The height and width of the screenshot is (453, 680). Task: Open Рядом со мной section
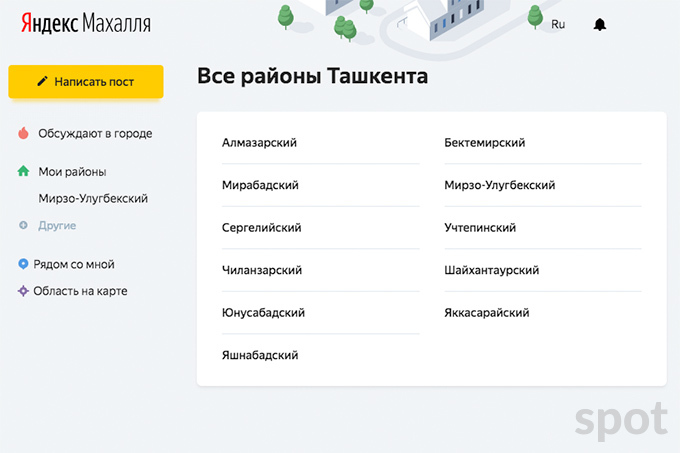(74, 264)
